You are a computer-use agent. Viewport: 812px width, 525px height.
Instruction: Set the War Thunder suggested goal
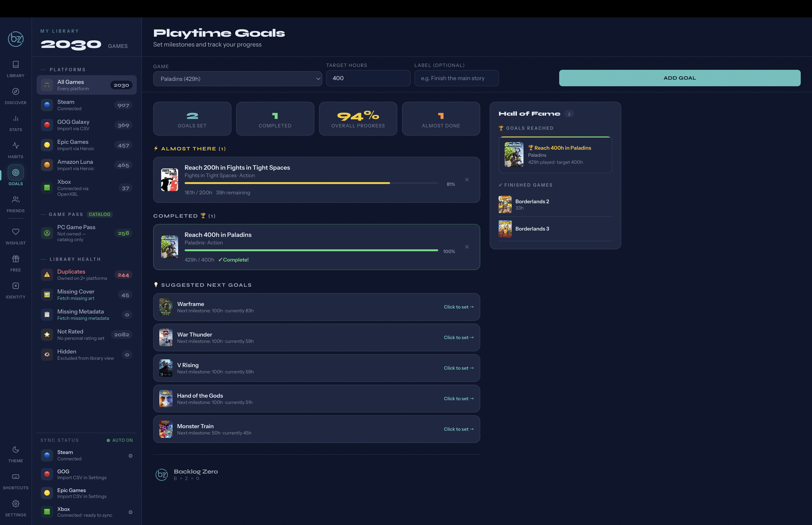(459, 337)
